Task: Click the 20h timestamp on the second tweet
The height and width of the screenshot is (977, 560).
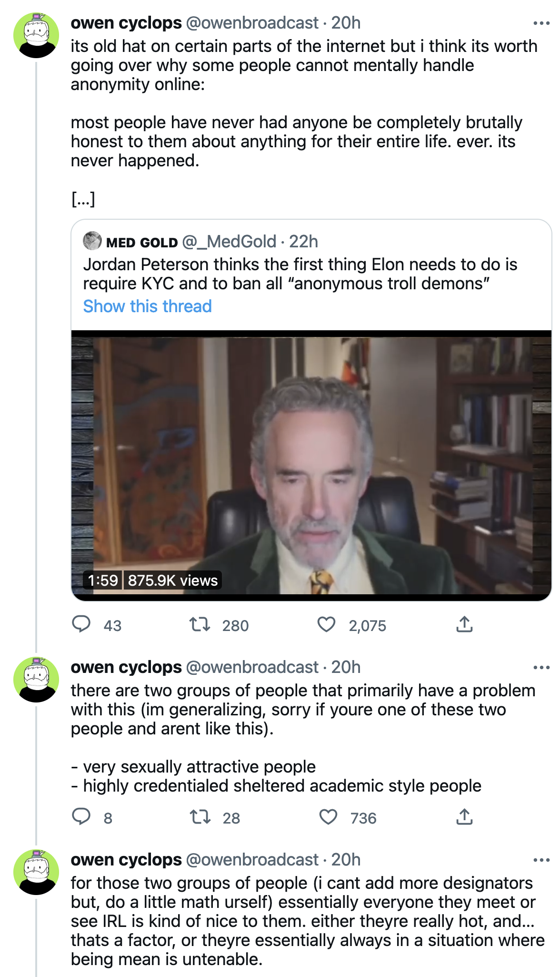Action: coord(346,667)
